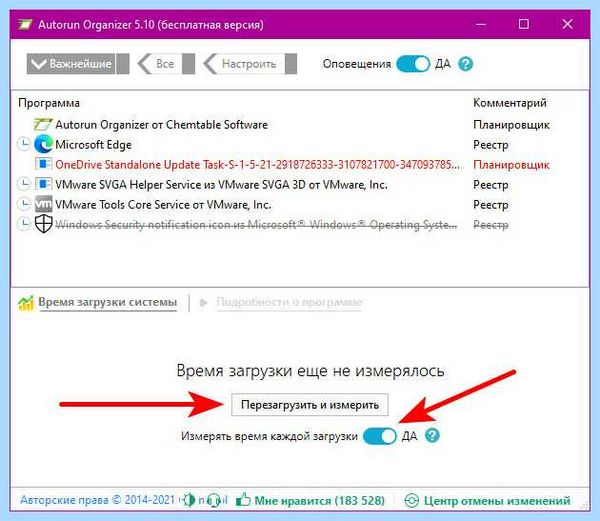Click the headset support icon in the status bar
Image resolution: width=600 pixels, height=521 pixels.
(214, 500)
